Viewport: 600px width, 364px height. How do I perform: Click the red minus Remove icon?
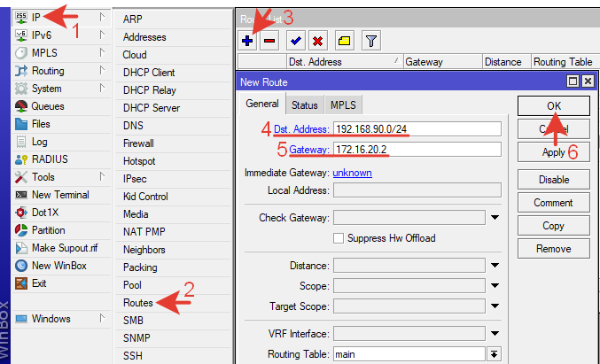(x=269, y=41)
